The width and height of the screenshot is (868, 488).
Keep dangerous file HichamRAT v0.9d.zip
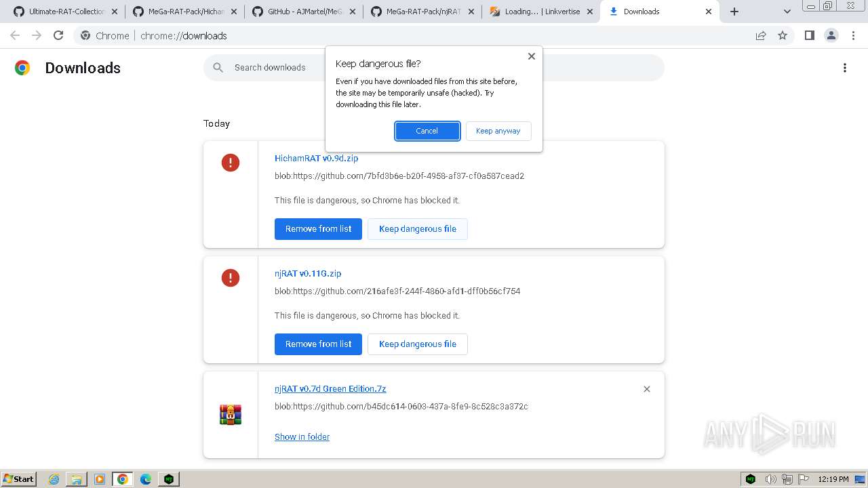pos(418,229)
